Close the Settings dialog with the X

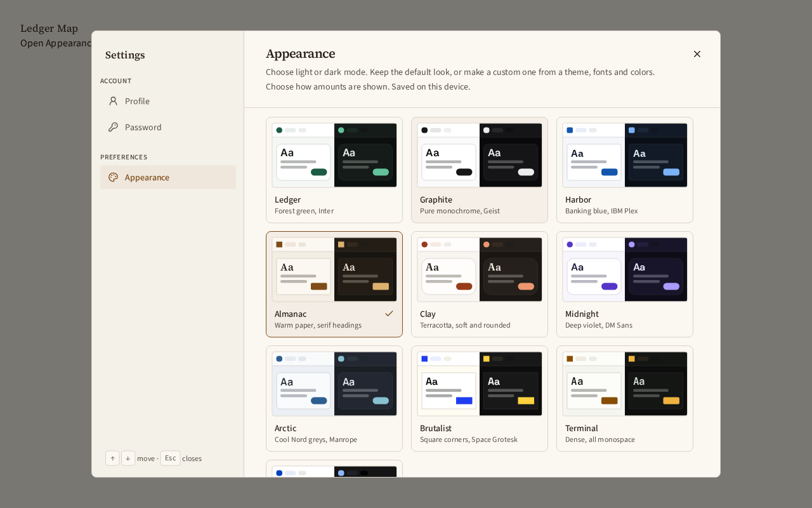tap(697, 54)
